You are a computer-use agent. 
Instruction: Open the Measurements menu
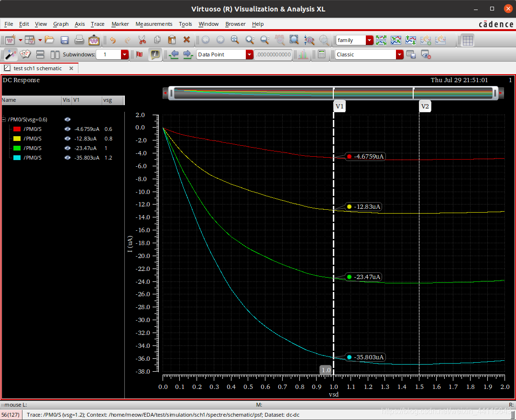tap(154, 24)
